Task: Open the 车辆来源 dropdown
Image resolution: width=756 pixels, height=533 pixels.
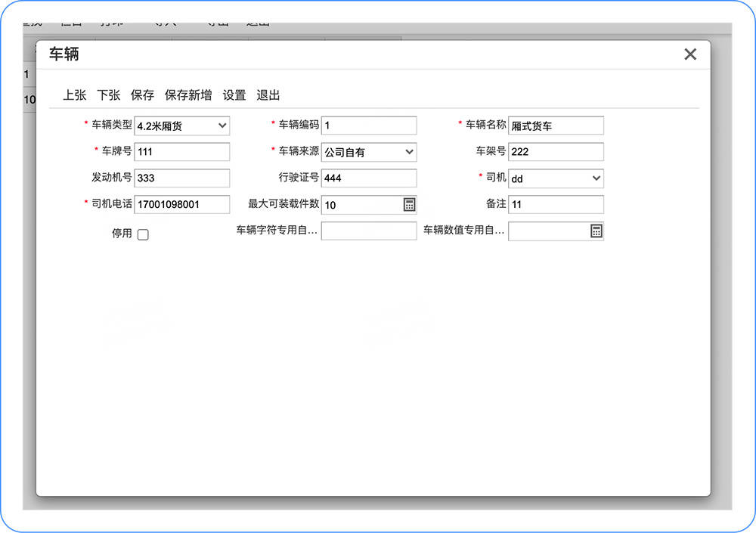Action: click(x=369, y=152)
